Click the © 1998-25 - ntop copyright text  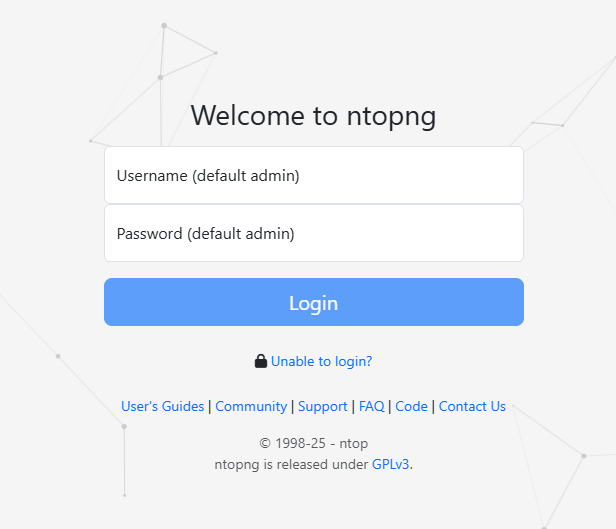click(314, 443)
